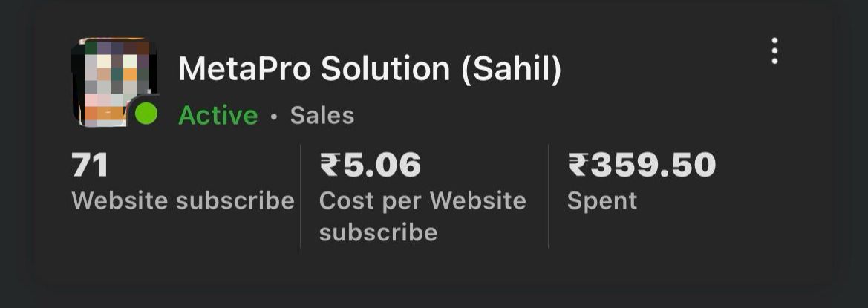Click the divider after Website subscribe column
Image resolution: width=868 pixels, height=308 pixels.
pos(300,196)
